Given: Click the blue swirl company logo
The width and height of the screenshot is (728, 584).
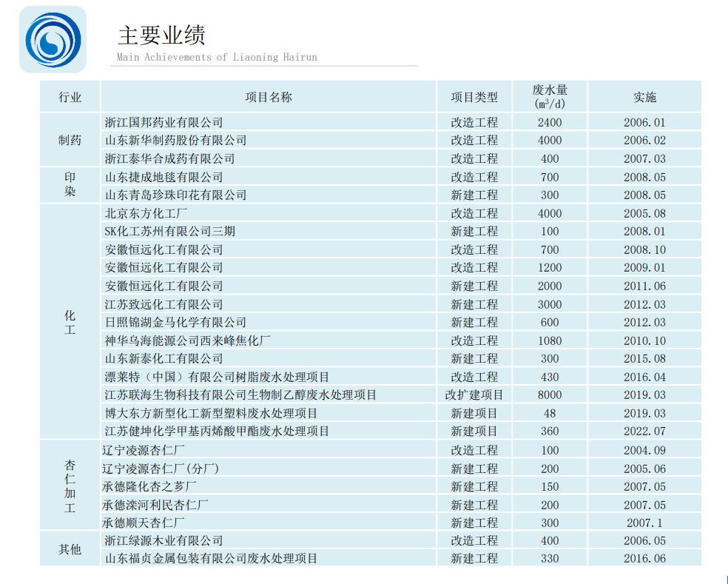Looking at the screenshot, I should tap(53, 39).
